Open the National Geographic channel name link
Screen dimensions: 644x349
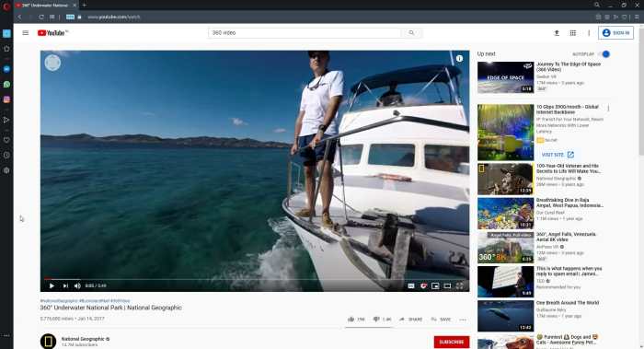tap(83, 339)
